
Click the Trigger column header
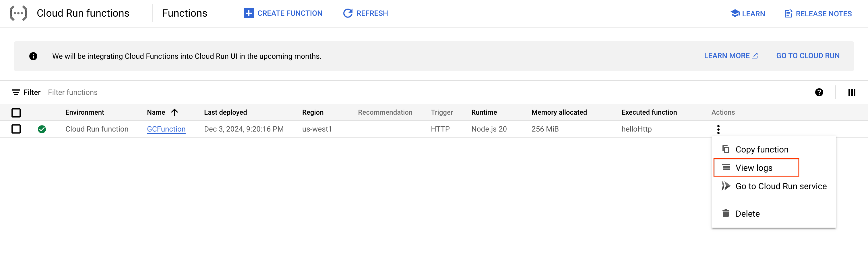tap(442, 112)
